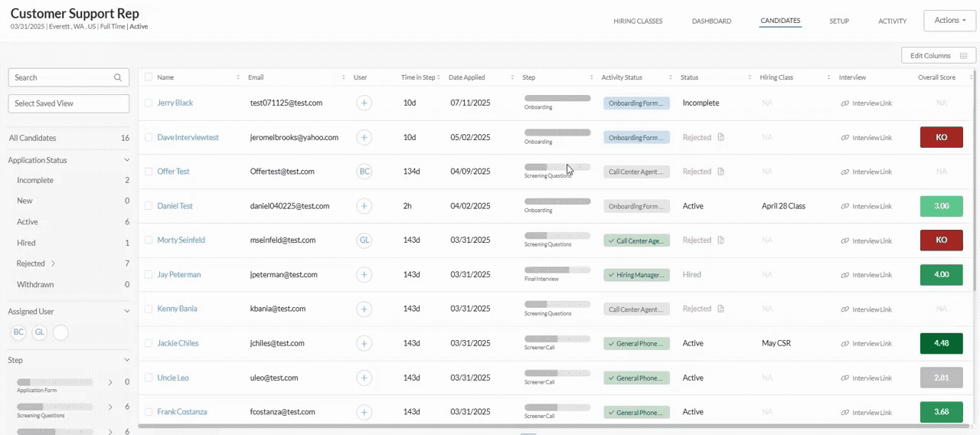This screenshot has height=435, width=980.
Task: Click the Edit Columns button
Action: click(x=938, y=55)
